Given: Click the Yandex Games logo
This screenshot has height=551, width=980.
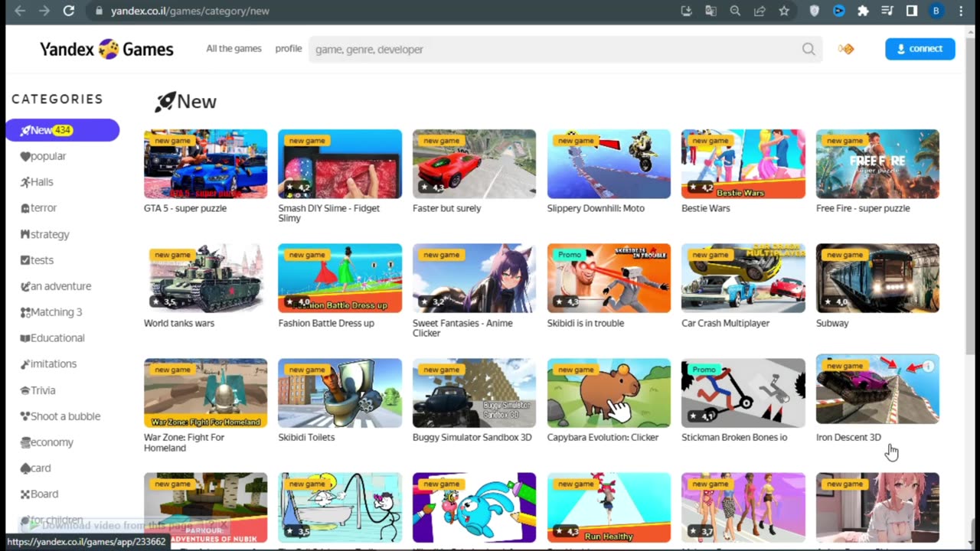Looking at the screenshot, I should pos(107,50).
